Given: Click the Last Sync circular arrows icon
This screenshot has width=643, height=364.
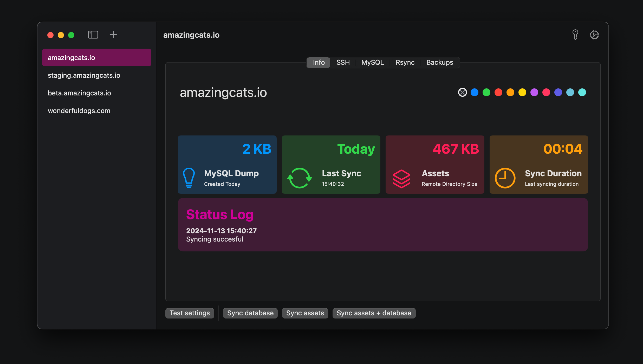Looking at the screenshot, I should 300,178.
